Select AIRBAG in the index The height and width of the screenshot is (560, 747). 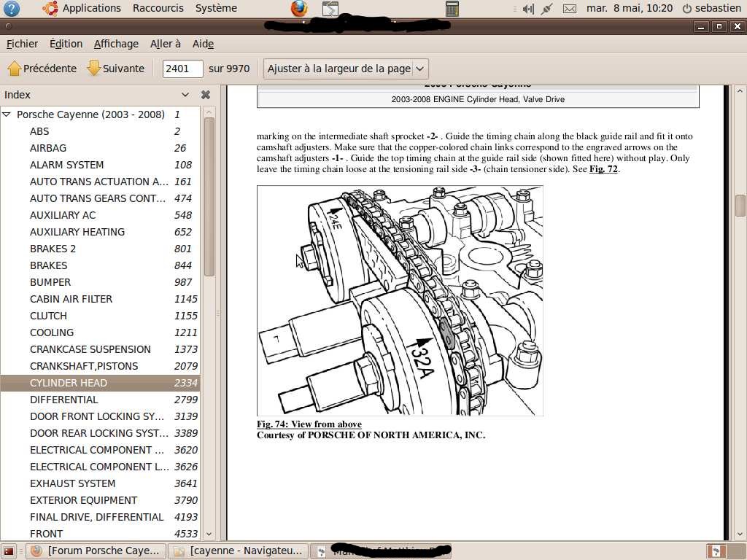pos(100,148)
